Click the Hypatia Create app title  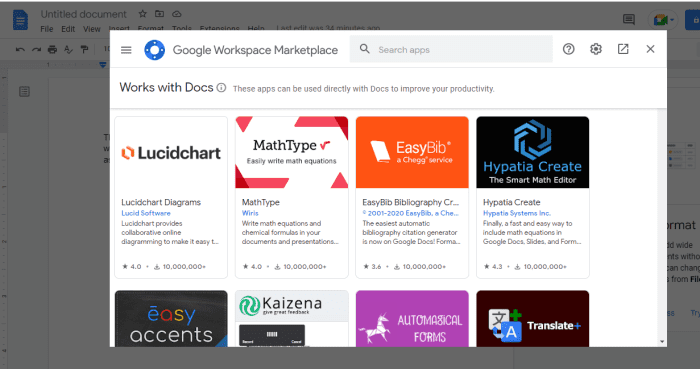coord(512,202)
